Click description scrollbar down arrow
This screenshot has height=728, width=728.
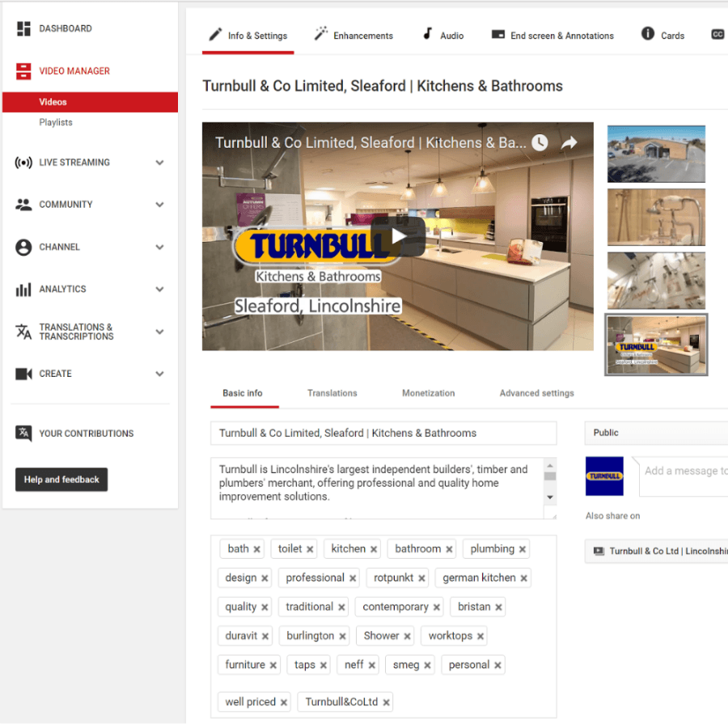tap(550, 497)
